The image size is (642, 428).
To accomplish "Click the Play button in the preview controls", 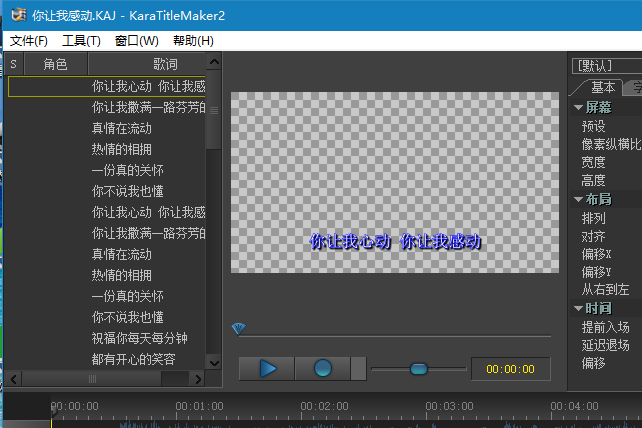I will [267, 368].
